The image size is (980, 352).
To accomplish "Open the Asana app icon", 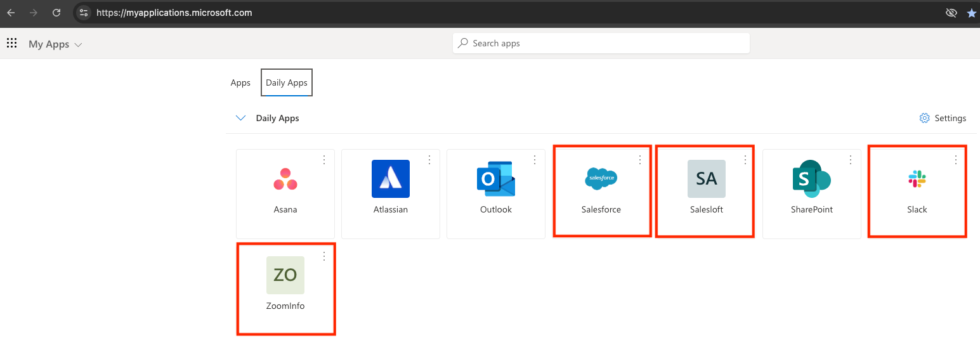I will point(285,179).
